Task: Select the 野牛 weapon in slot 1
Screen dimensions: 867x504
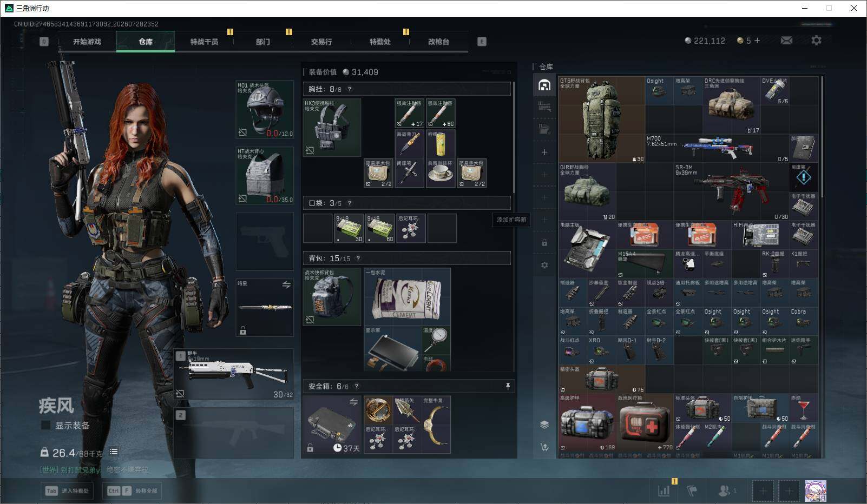Action: [234, 374]
